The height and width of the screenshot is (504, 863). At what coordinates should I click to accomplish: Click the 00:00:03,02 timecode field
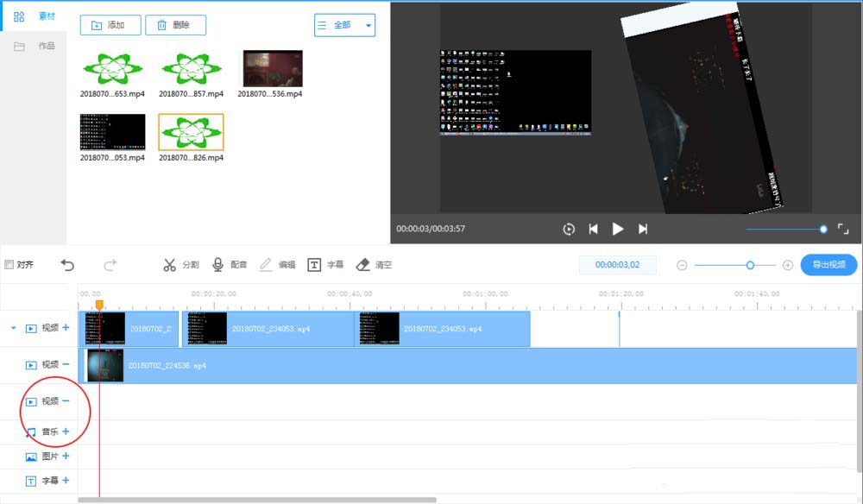(618, 265)
